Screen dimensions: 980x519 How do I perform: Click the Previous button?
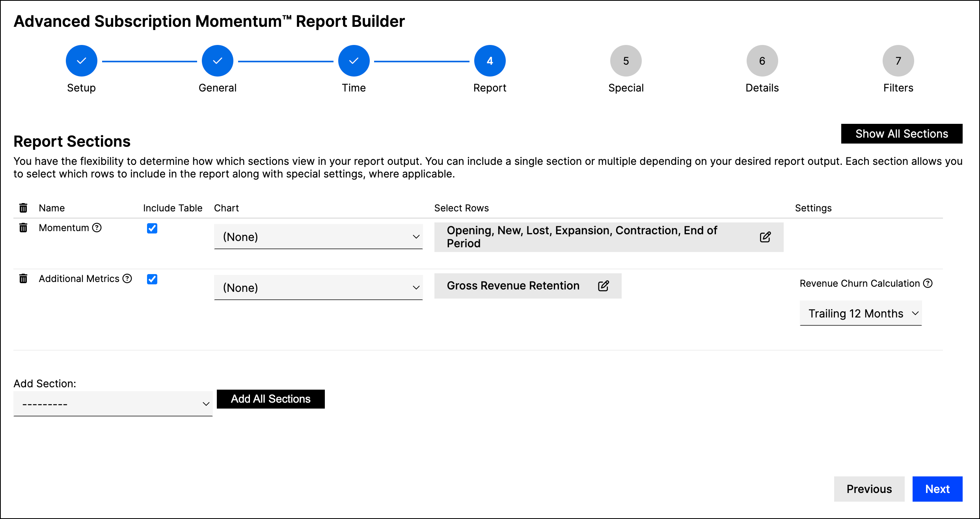[869, 489]
